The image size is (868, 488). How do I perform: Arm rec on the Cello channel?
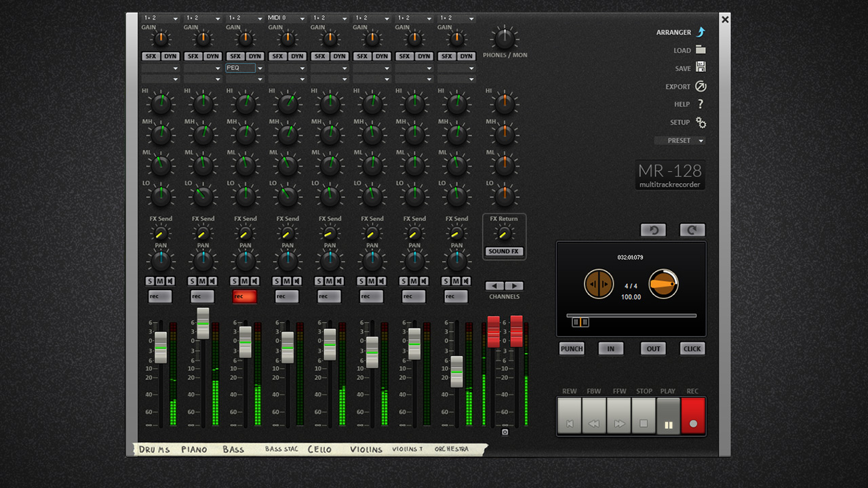(x=330, y=296)
